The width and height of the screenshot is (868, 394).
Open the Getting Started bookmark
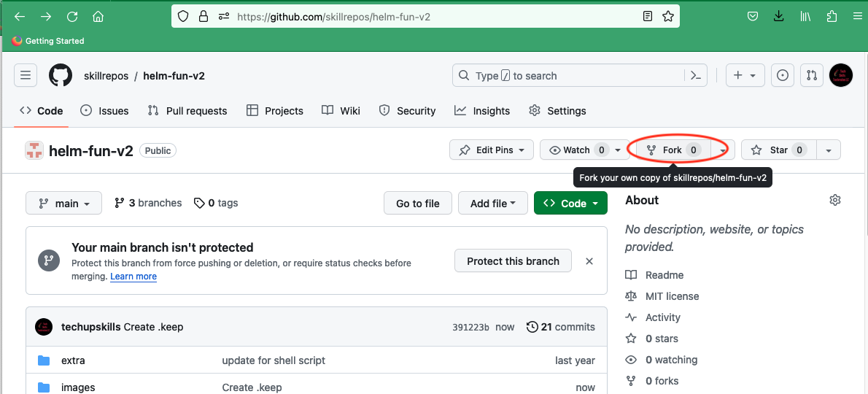pos(47,41)
